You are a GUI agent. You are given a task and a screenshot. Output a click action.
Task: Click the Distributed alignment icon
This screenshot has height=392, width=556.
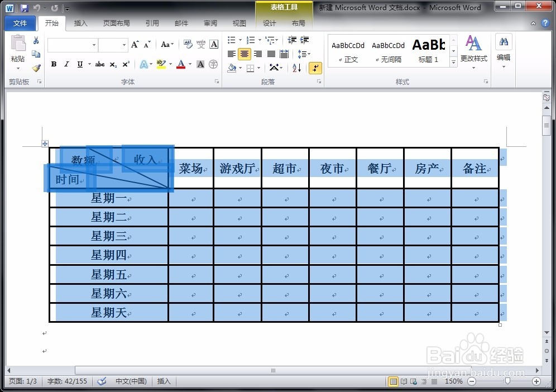click(284, 54)
